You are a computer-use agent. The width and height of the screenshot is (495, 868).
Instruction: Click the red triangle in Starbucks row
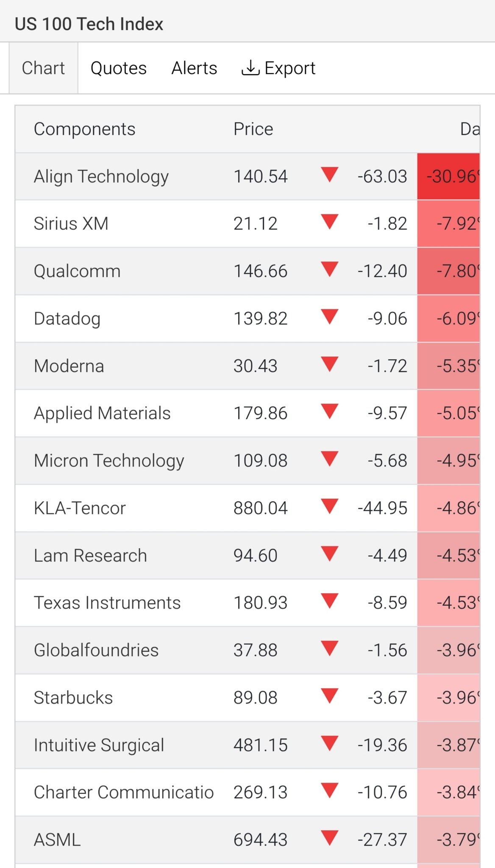(x=329, y=696)
